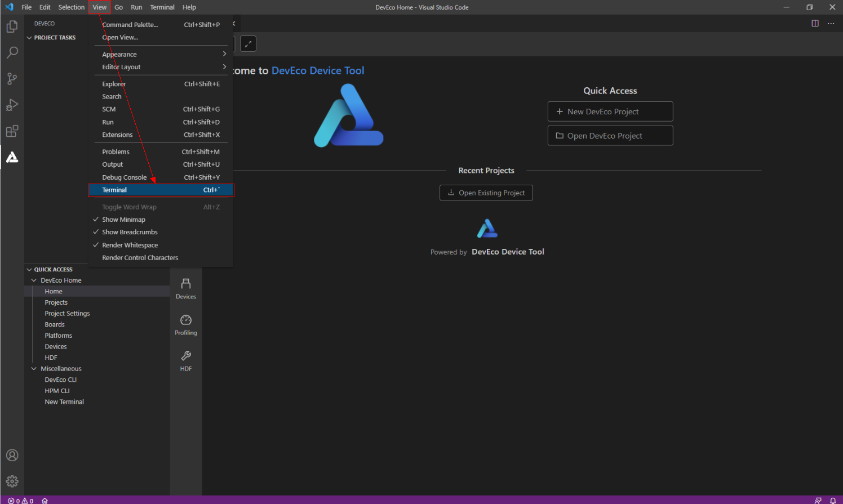The image size is (843, 504).
Task: Toggle Render Whitespace option
Action: [x=161, y=245]
